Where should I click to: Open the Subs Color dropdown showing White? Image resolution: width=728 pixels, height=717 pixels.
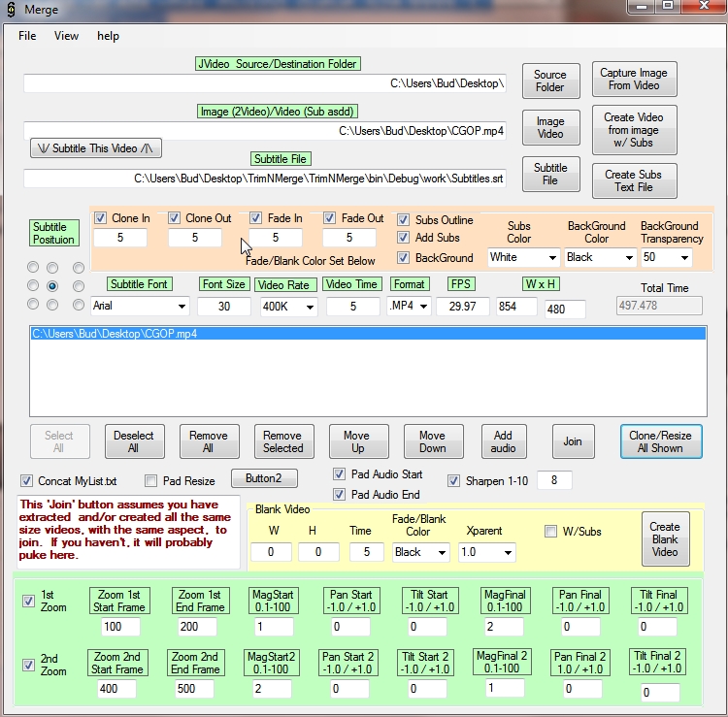pos(523,257)
